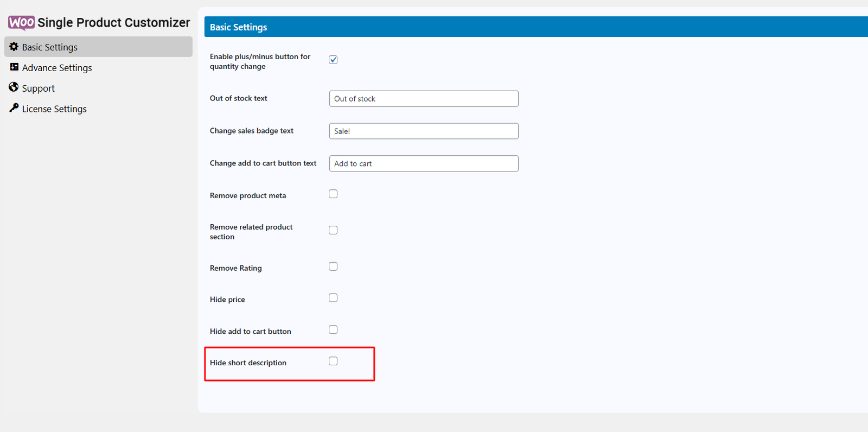The image size is (868, 432).
Task: Disable plus/minus quantity button checkbox
Action: pyautogui.click(x=333, y=60)
